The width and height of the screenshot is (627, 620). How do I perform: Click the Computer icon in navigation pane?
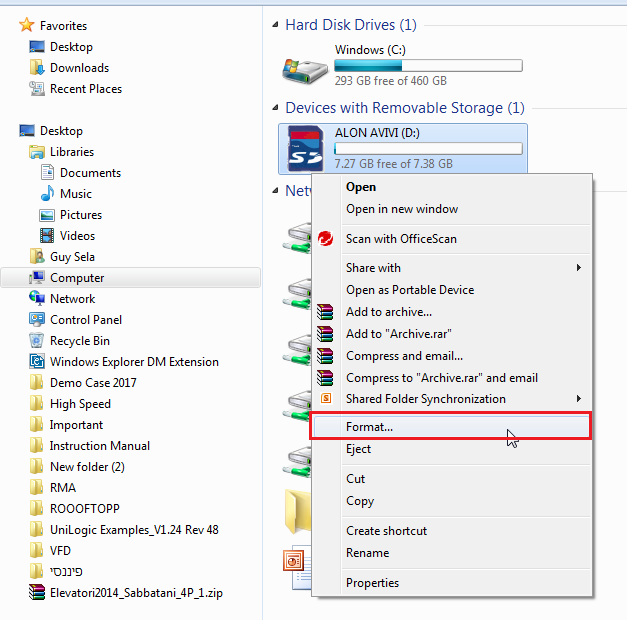point(37,277)
